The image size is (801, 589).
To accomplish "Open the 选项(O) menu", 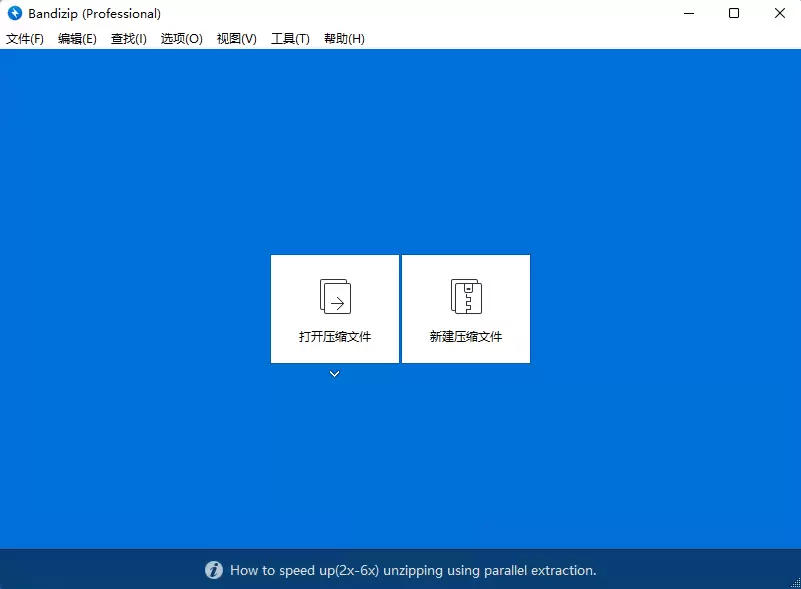I will (x=181, y=39).
